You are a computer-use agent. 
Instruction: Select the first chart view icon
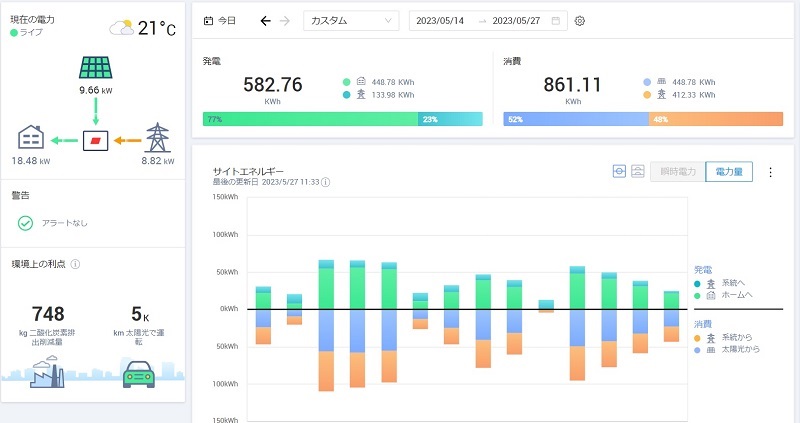(x=619, y=172)
